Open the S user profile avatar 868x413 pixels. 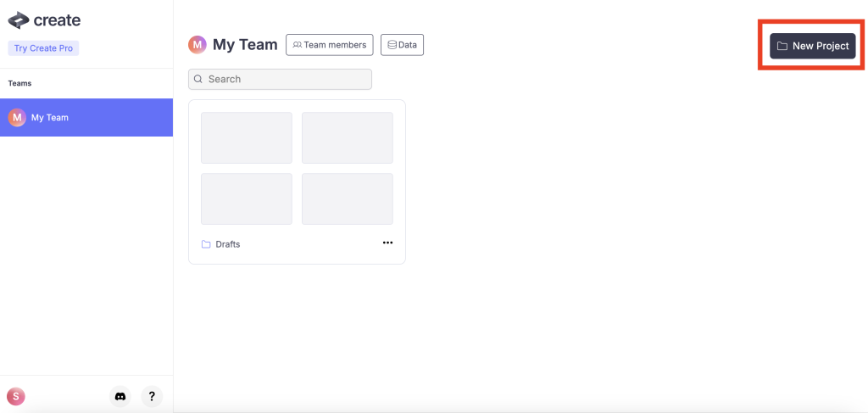tap(15, 396)
